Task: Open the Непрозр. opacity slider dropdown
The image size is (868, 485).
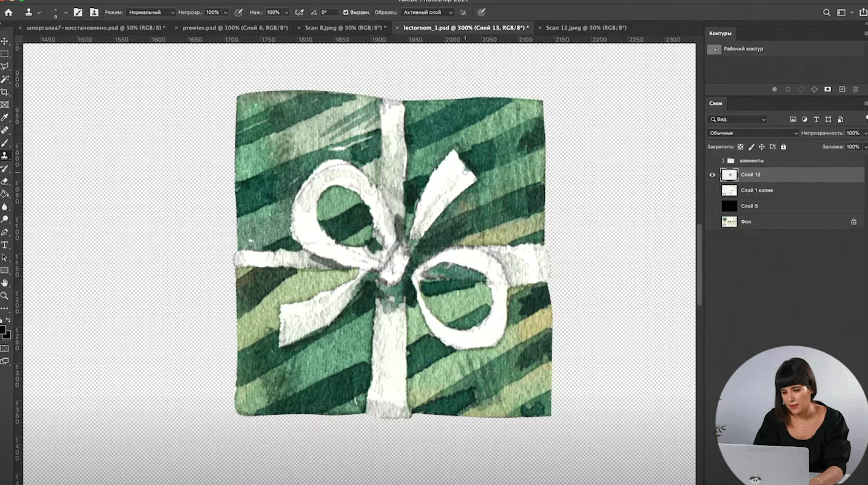Action: click(226, 12)
